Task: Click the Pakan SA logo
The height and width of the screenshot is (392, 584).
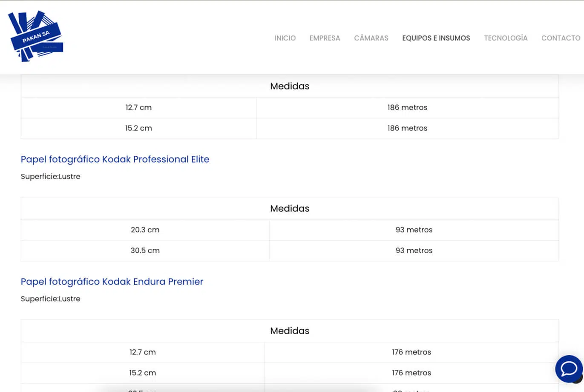Action: pos(36,36)
